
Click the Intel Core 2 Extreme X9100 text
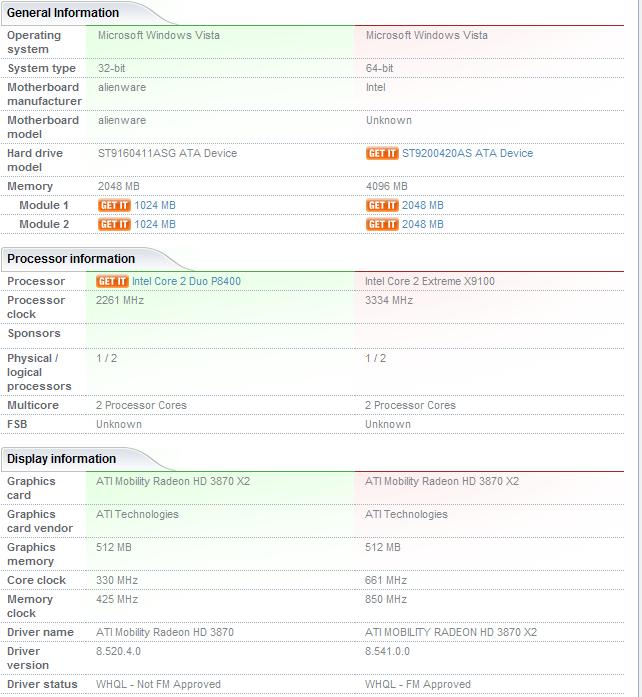[430, 282]
